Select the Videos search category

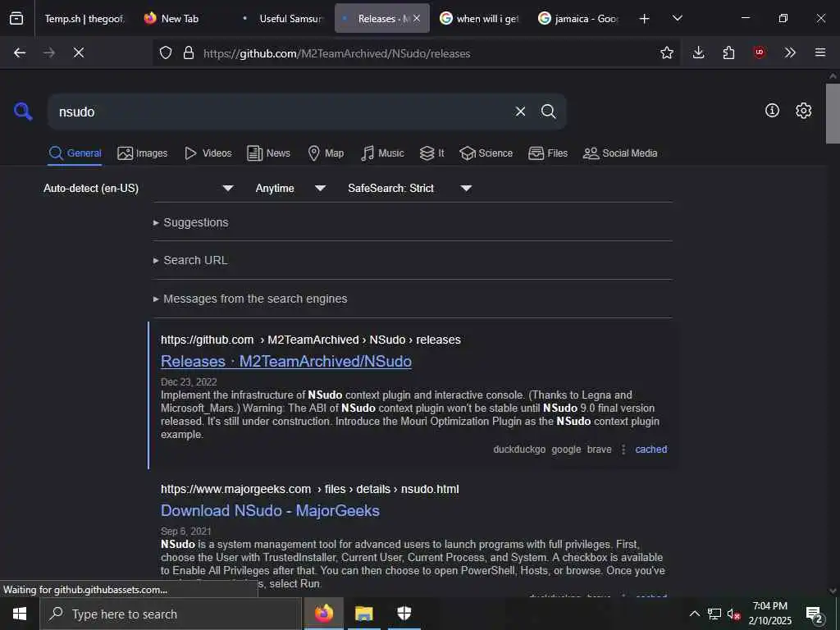click(208, 153)
